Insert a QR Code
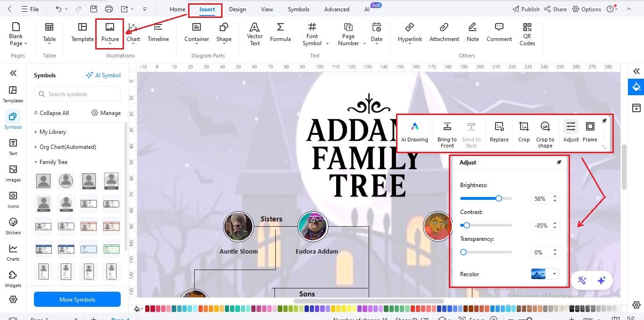 click(x=527, y=33)
